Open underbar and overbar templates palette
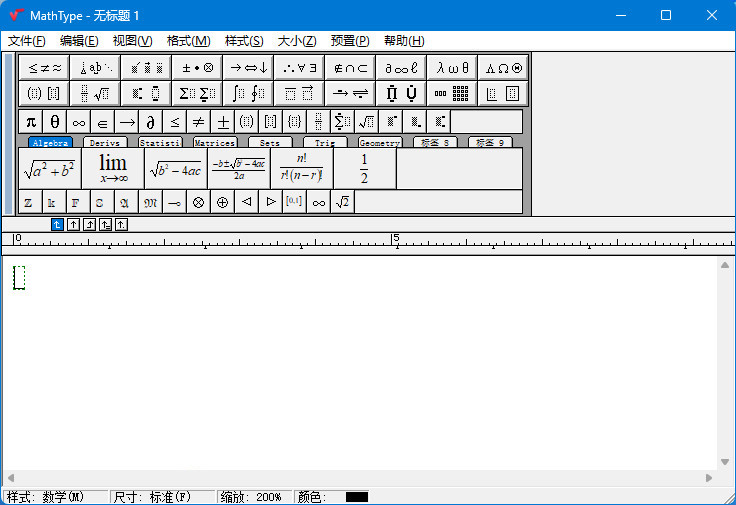Image resolution: width=736 pixels, height=505 pixels. click(x=299, y=93)
